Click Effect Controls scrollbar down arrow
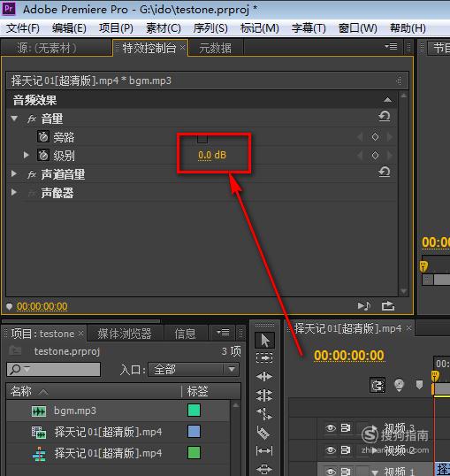The height and width of the screenshot is (476, 450). pyautogui.click(x=403, y=291)
